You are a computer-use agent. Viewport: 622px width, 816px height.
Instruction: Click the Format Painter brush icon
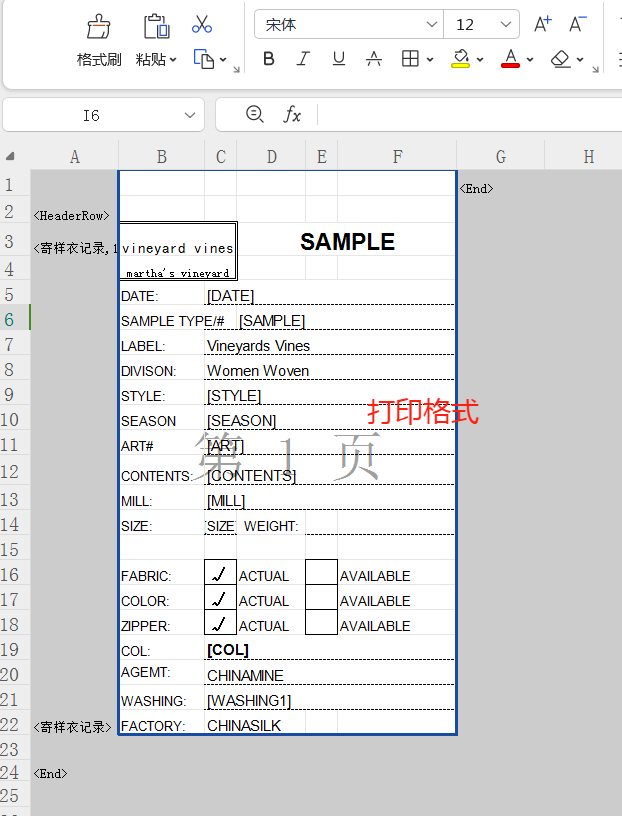(98, 27)
